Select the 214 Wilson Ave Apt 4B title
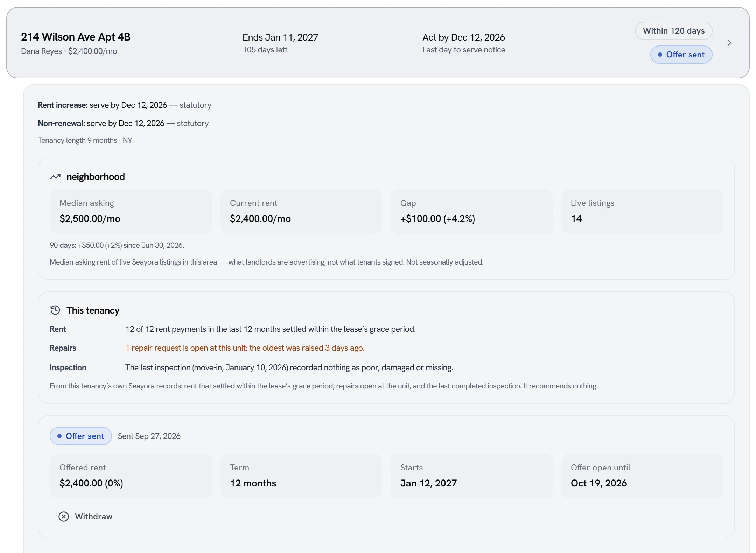This screenshot has width=756, height=553. pos(76,37)
